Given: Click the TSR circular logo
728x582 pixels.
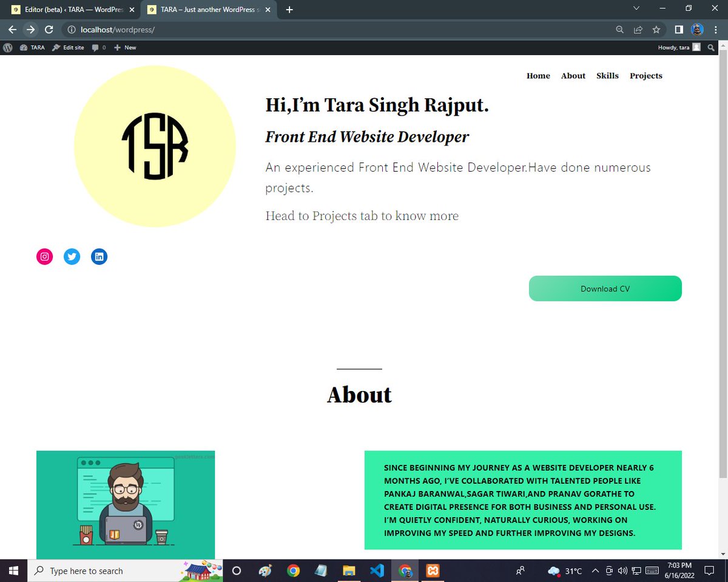Looking at the screenshot, I should pyautogui.click(x=155, y=146).
